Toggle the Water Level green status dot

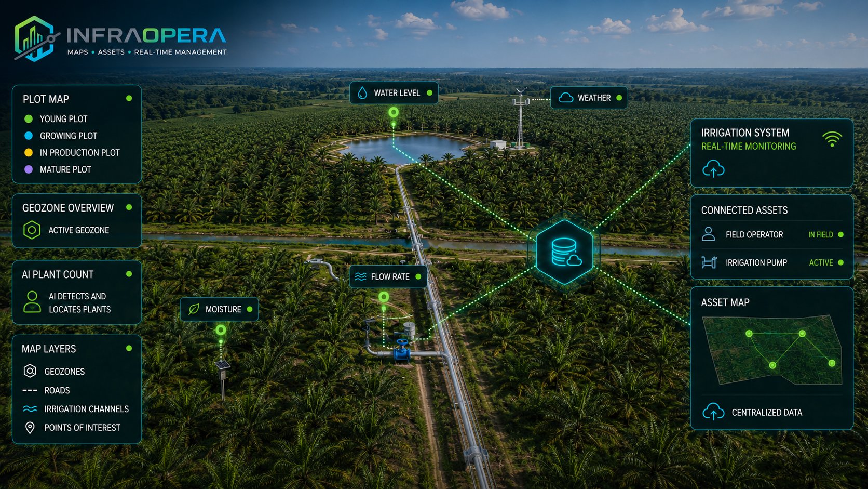pos(429,93)
